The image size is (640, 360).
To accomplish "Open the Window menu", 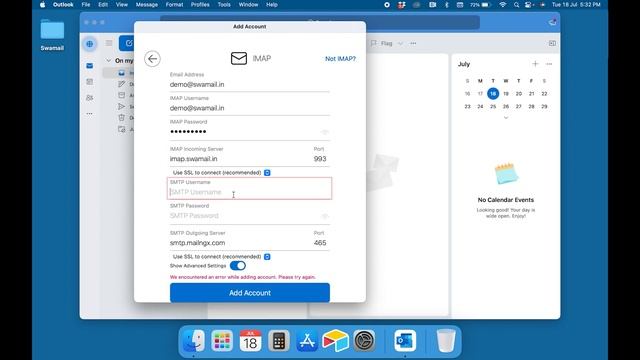I will [248, 4].
